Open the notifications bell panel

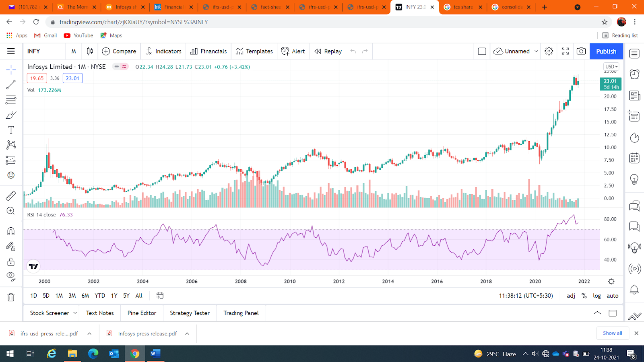pos(634,289)
